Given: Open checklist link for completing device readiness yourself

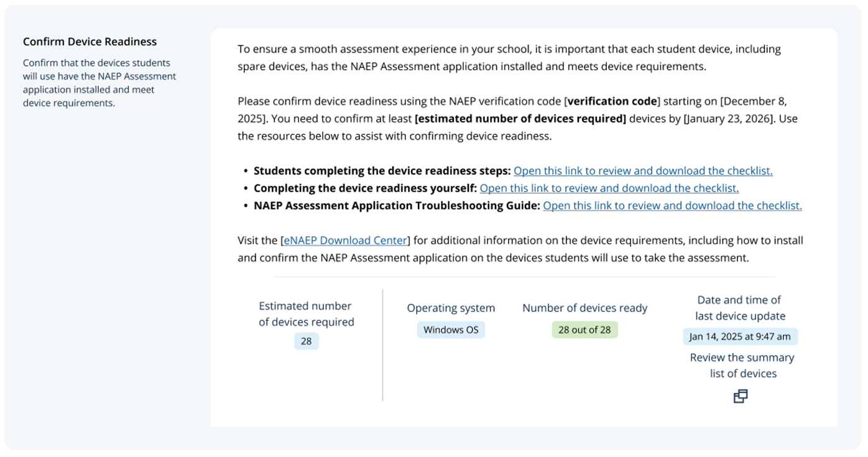Looking at the screenshot, I should pos(609,188).
